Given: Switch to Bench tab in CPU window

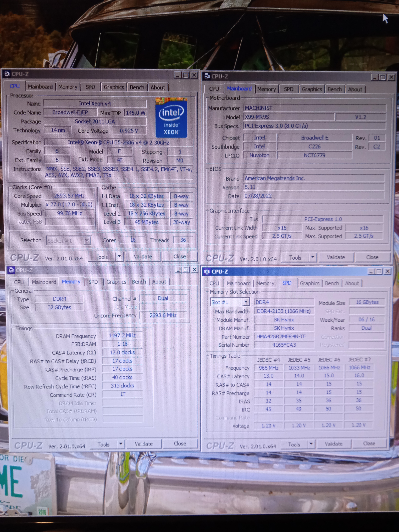Looking at the screenshot, I should pos(137,87).
